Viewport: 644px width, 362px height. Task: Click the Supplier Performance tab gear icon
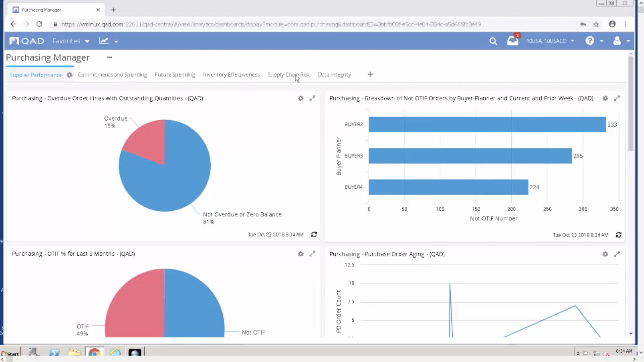pyautogui.click(x=69, y=75)
